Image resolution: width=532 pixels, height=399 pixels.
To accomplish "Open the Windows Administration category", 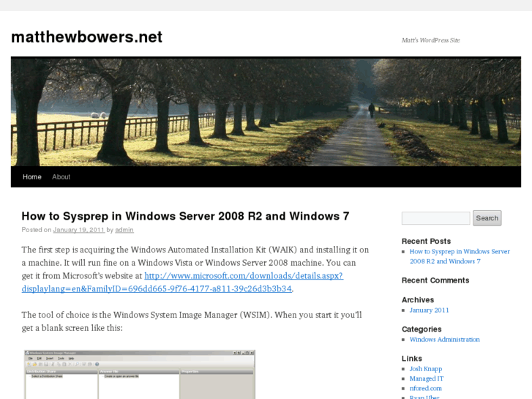I will (444, 340).
